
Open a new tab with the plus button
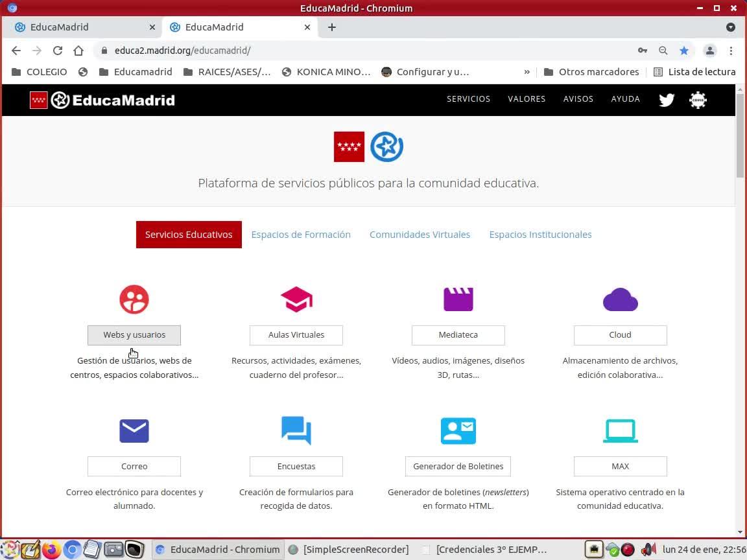point(332,27)
